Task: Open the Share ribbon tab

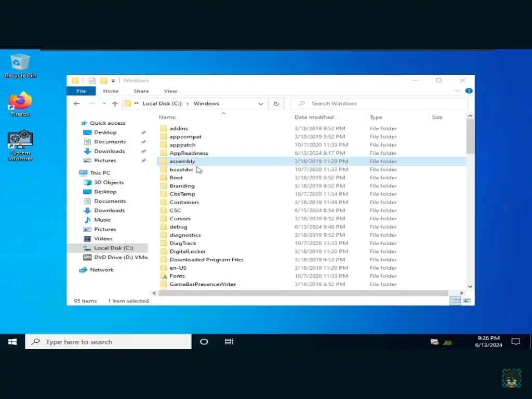Action: tap(141, 91)
